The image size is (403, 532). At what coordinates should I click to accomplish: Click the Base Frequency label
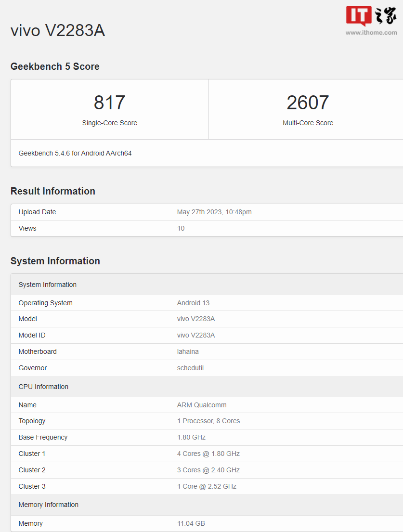pyautogui.click(x=43, y=437)
